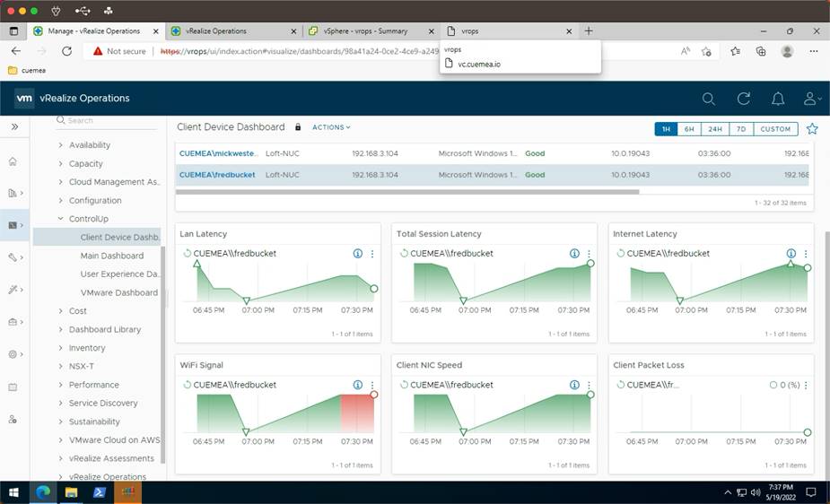Screen dimensions: 830x504
Task: Open info icon on Lan Latency widget
Action: point(358,253)
